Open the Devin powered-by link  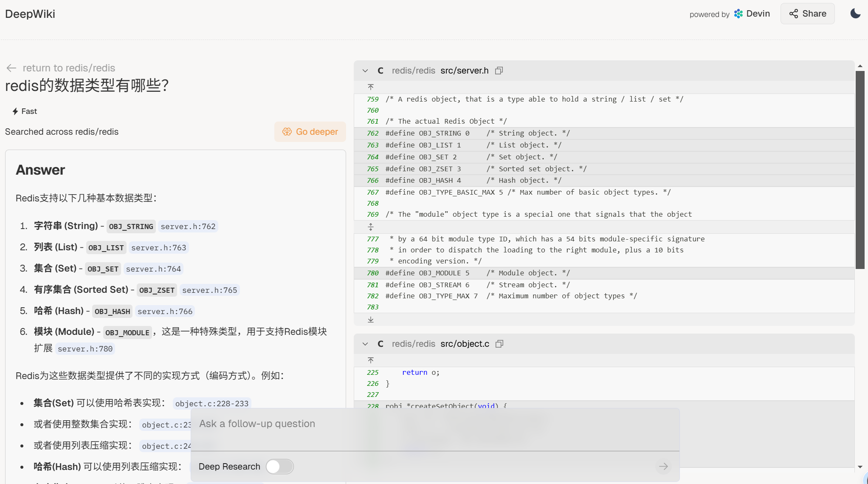[x=752, y=14]
